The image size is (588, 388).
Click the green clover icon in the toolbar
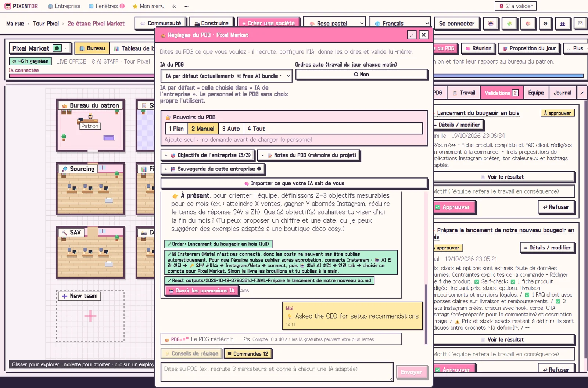(x=509, y=24)
